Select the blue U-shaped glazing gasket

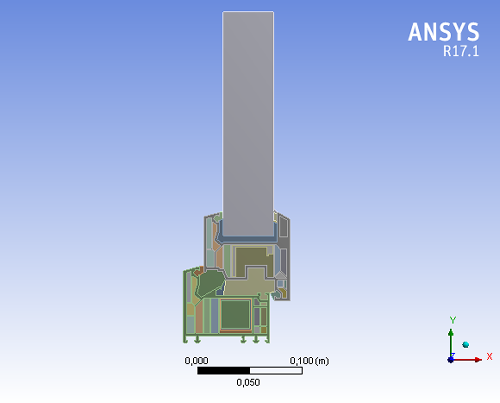[248, 238]
